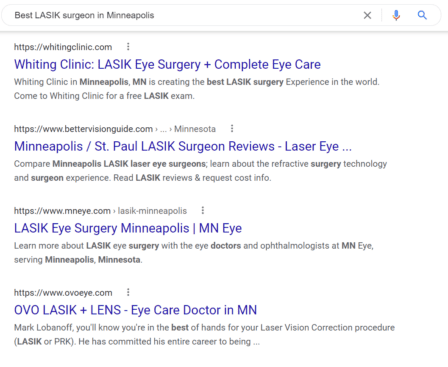Clear the search query with the X icon
Viewport: 448px width, 367px height.
click(x=367, y=15)
